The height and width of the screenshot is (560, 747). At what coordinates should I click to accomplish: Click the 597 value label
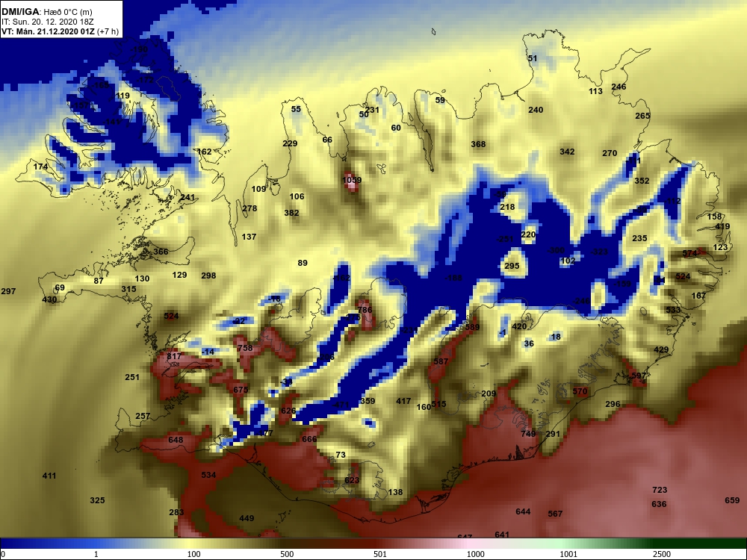(x=639, y=376)
